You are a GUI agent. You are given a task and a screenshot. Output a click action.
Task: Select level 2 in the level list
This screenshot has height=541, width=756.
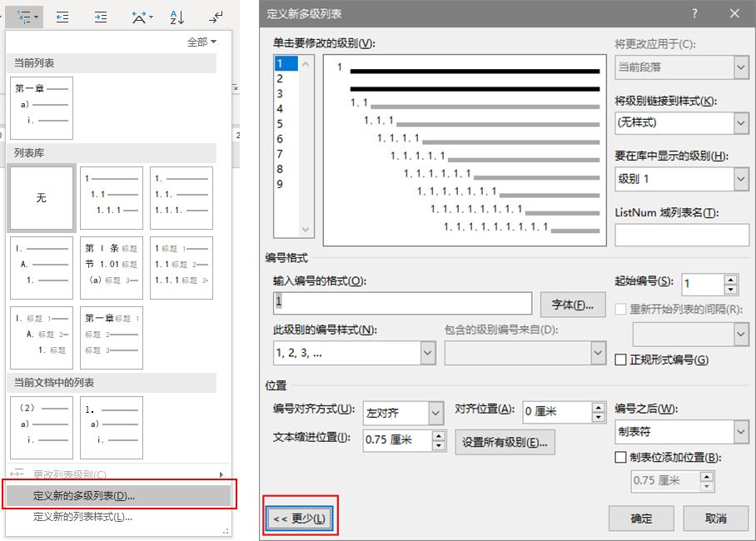pos(286,78)
